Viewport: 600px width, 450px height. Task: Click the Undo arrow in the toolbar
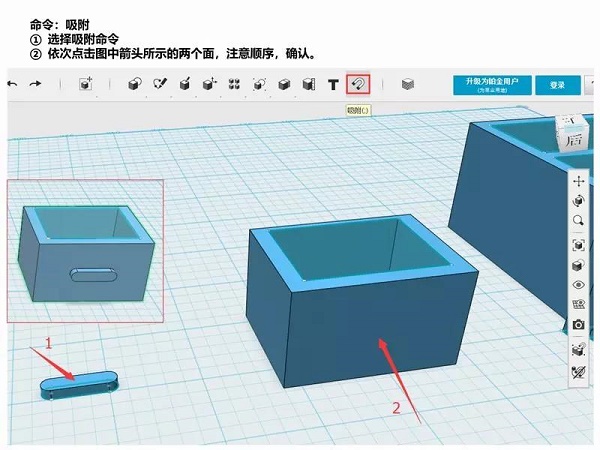tap(12, 85)
